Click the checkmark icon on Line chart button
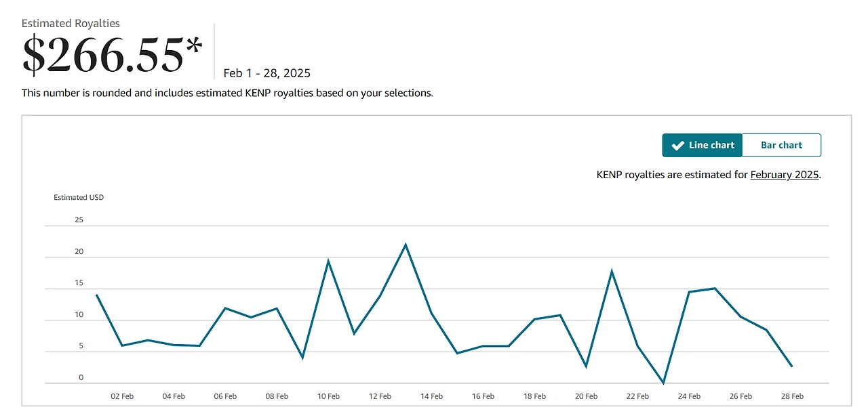868x420 pixels. click(x=677, y=145)
